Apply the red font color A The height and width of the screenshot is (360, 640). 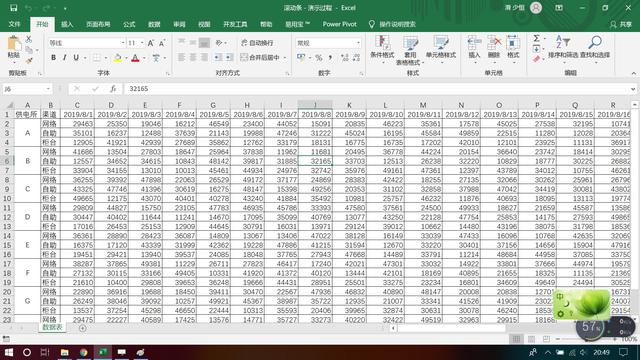[136, 58]
